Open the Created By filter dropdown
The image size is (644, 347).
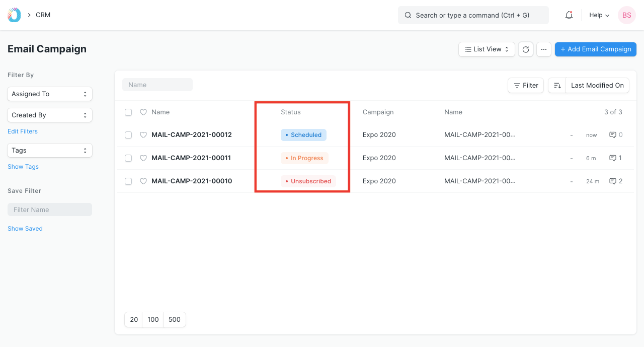(50, 115)
